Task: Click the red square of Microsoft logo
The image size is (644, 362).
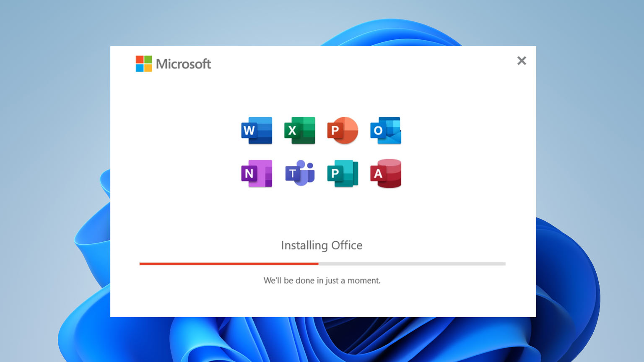Action: click(x=139, y=59)
